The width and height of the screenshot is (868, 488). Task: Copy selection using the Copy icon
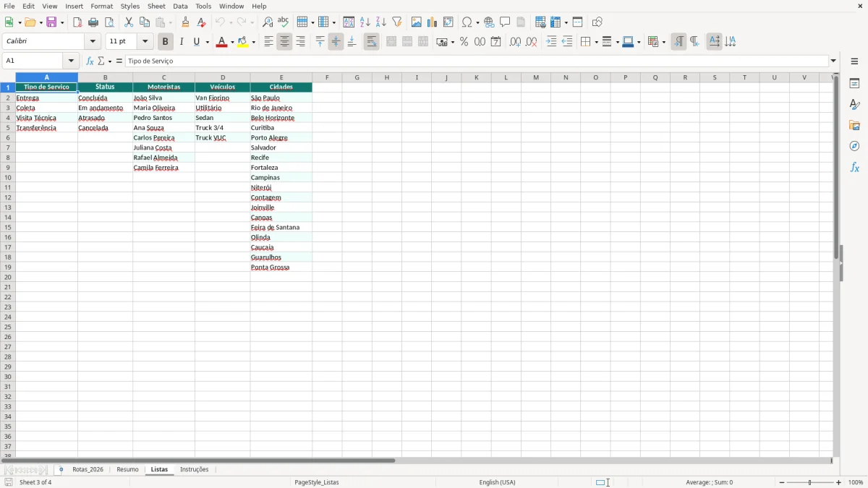[x=145, y=22]
